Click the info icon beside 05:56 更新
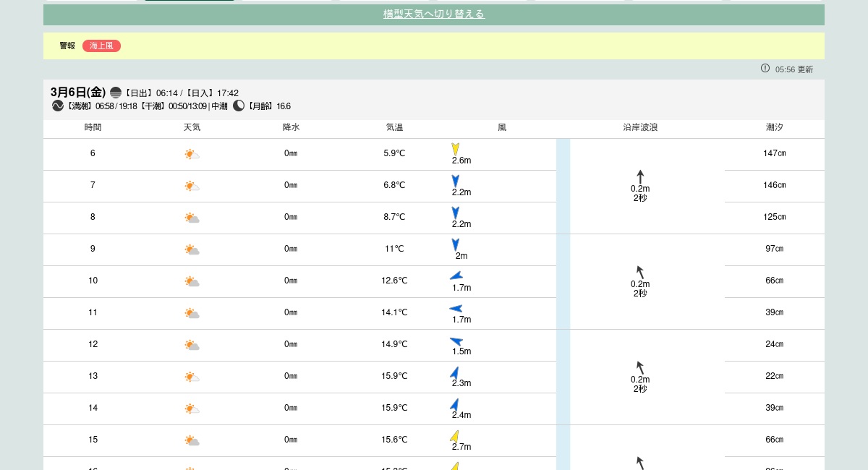868x470 pixels. 765,69
